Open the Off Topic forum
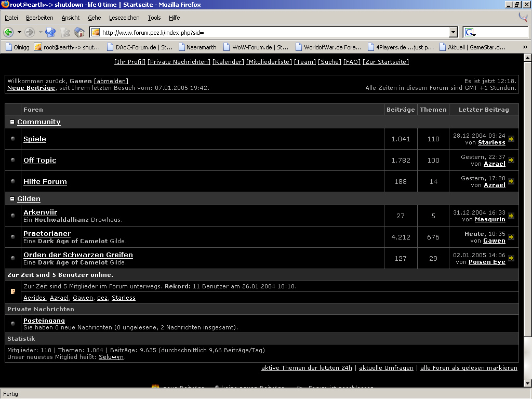The image size is (532, 399). [x=39, y=161]
